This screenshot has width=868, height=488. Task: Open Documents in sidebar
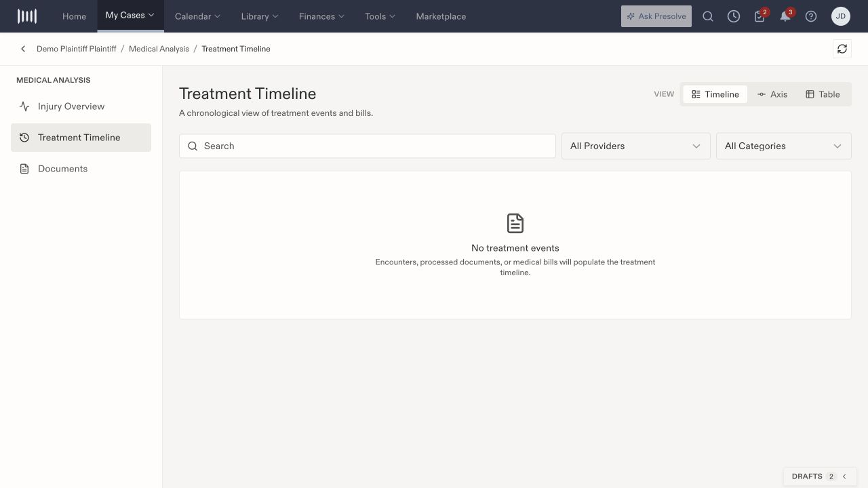(x=81, y=169)
